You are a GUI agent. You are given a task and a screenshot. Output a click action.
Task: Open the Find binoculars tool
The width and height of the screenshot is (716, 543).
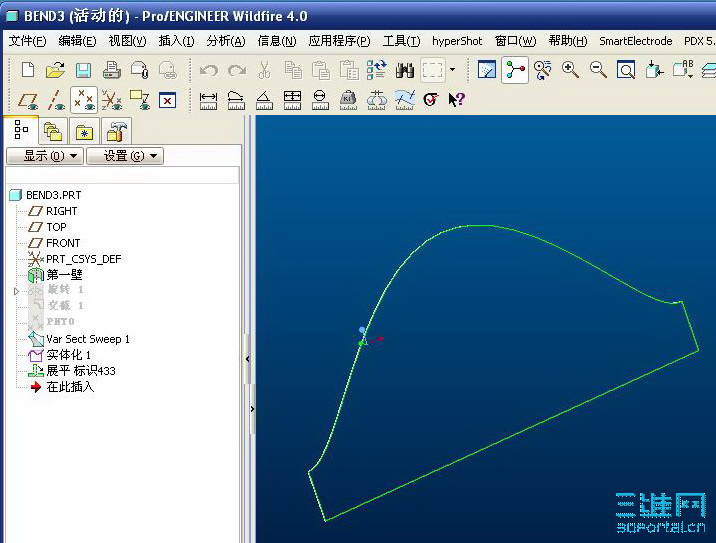tap(405, 70)
